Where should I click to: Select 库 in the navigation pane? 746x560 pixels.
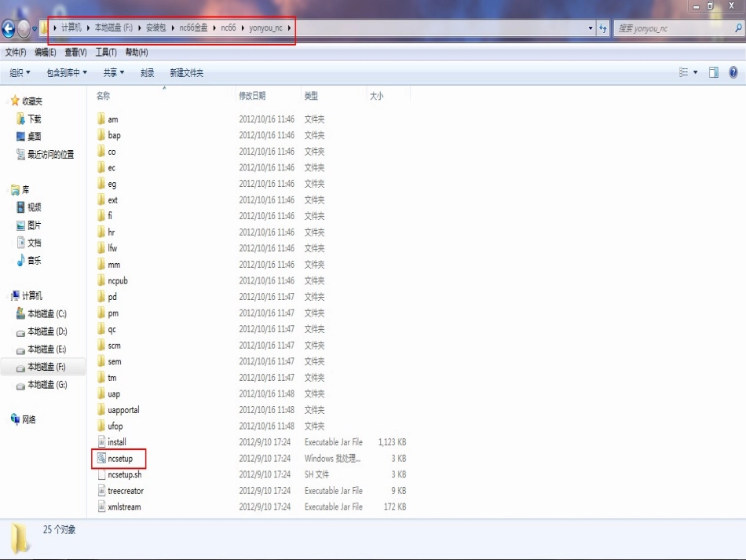click(x=25, y=189)
